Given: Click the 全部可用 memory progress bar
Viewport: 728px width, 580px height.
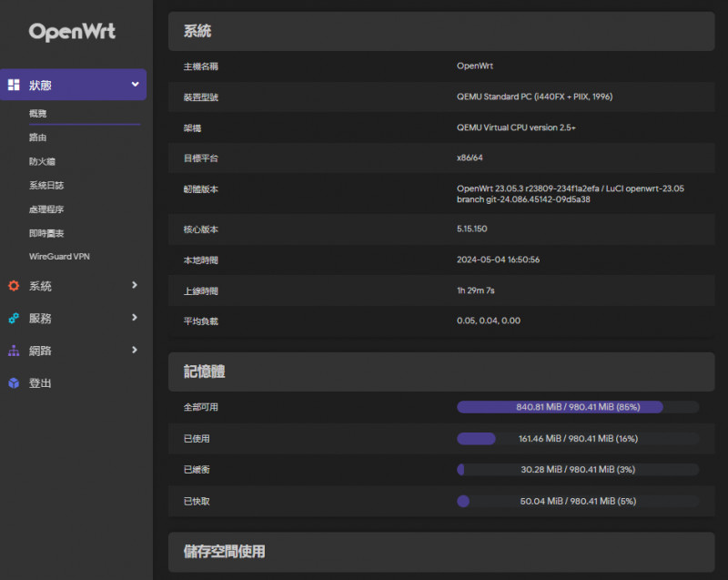Looking at the screenshot, I should coord(578,407).
